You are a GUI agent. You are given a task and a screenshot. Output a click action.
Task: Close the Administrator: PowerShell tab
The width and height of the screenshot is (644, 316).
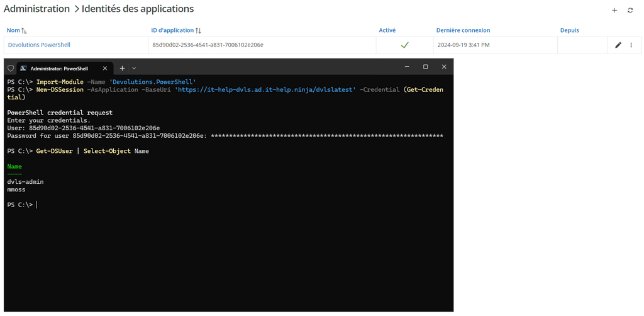click(105, 68)
